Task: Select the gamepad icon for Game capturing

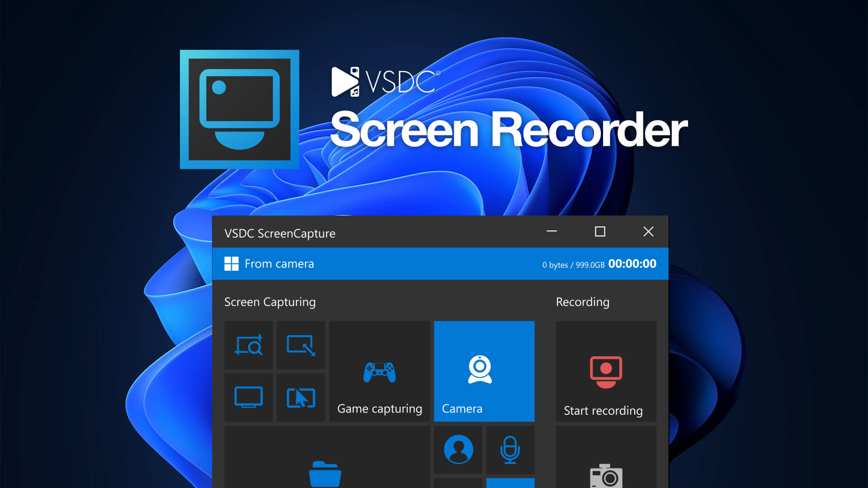Action: [x=379, y=372]
